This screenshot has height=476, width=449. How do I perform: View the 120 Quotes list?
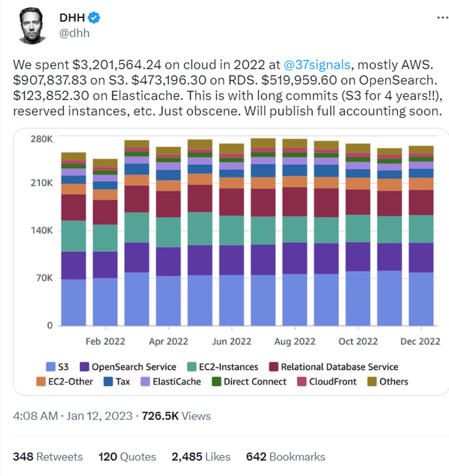127,457
